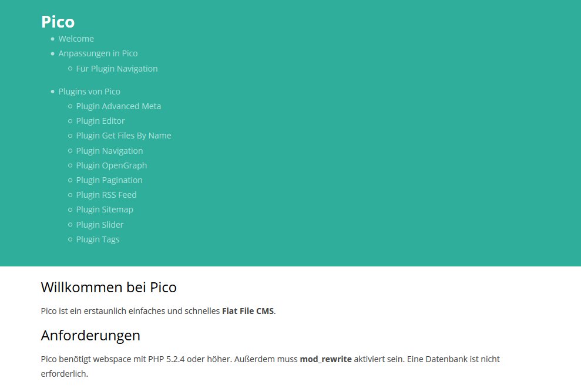Open the Welcome navigation link
The width and height of the screenshot is (581, 392).
(76, 39)
